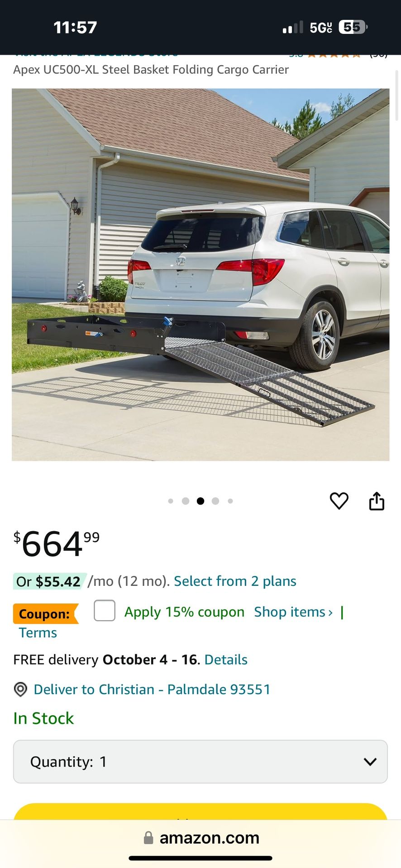The height and width of the screenshot is (868, 401).
Task: Select the first image carousel dot
Action: [x=171, y=501]
